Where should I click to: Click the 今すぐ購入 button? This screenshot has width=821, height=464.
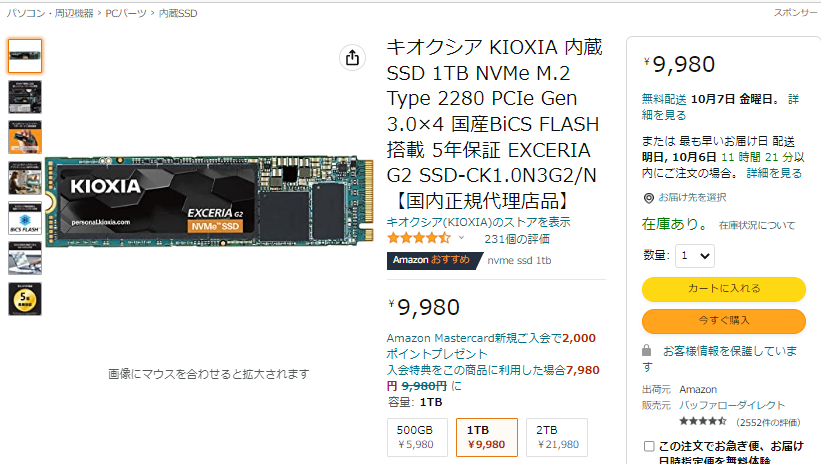tap(723, 321)
